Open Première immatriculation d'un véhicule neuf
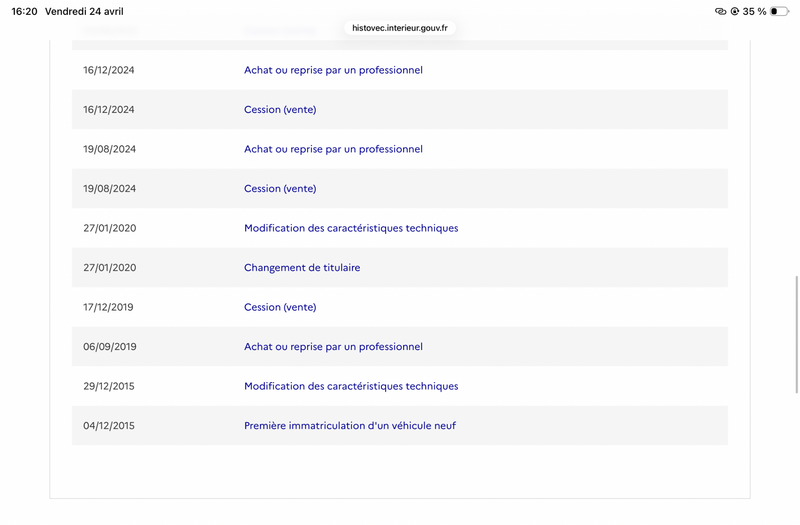 (x=350, y=426)
